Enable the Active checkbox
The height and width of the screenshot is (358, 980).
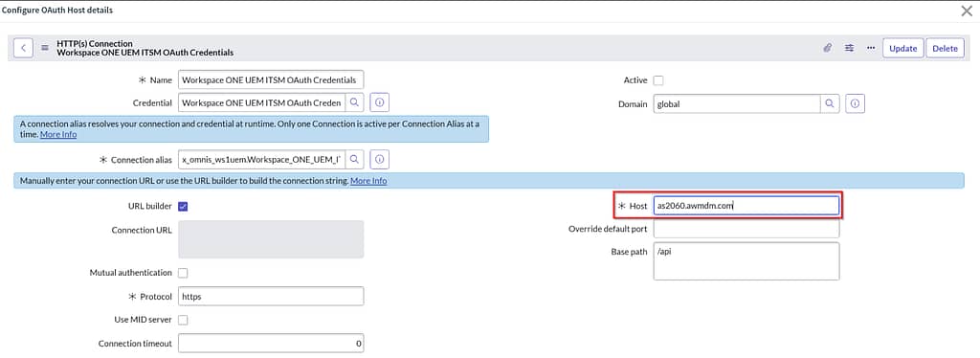tap(658, 80)
